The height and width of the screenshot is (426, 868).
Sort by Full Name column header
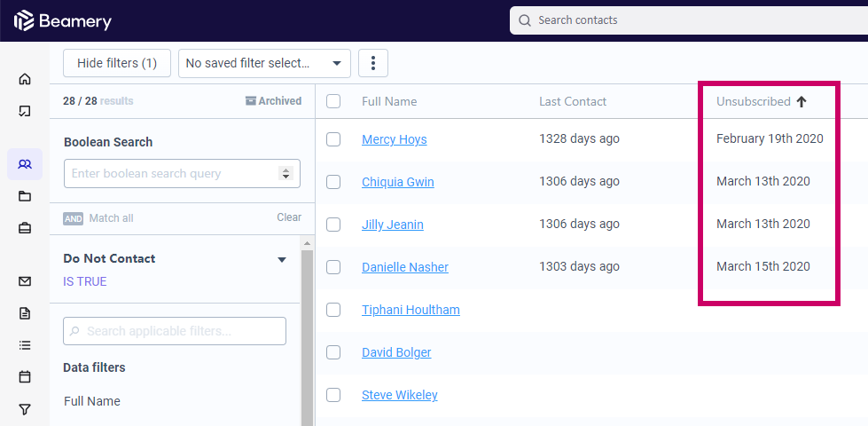pyautogui.click(x=389, y=101)
